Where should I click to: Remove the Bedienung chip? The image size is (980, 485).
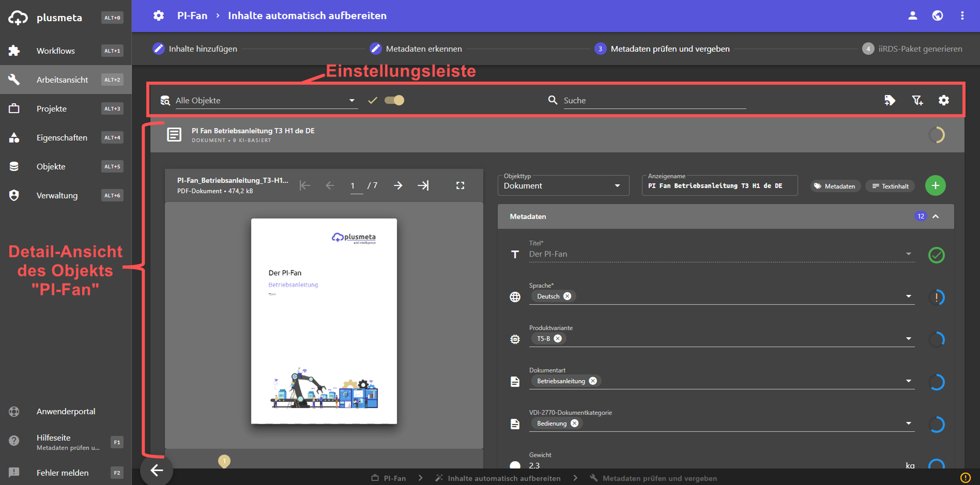click(x=574, y=423)
